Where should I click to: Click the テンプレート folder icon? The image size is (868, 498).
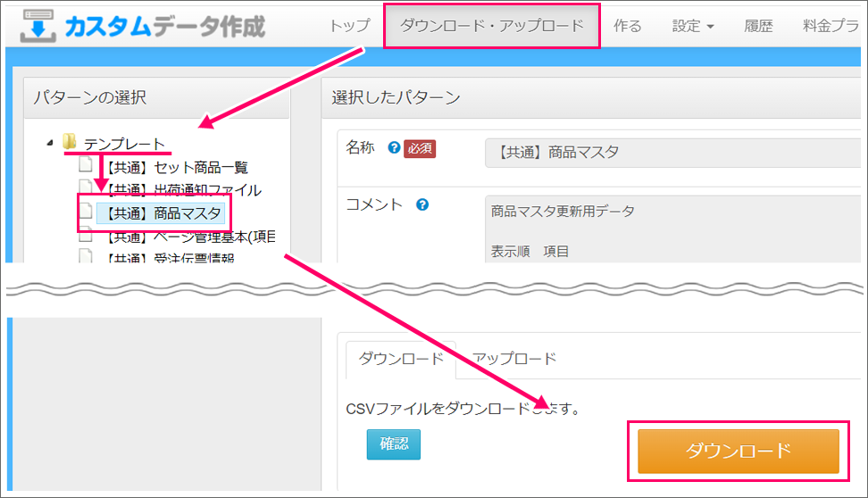coord(69,142)
